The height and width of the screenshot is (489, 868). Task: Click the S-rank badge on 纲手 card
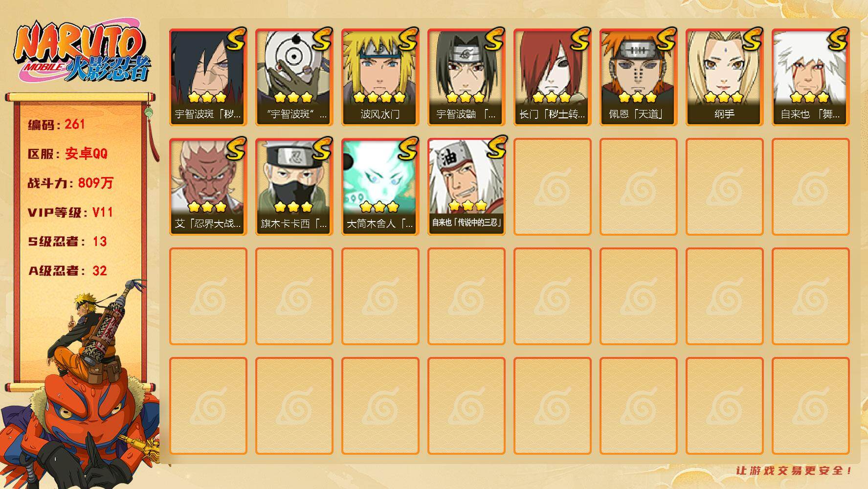pos(752,39)
